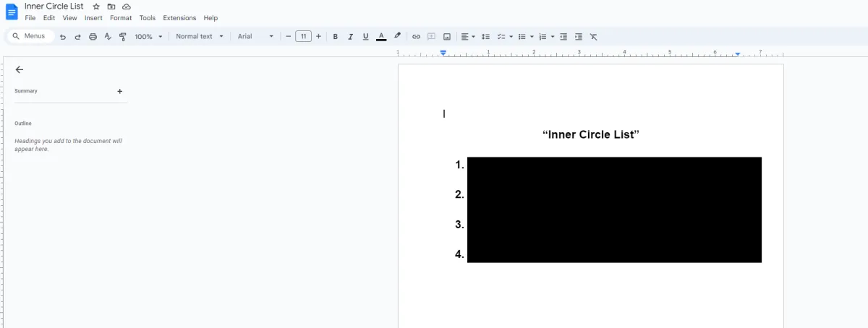Check the cloud save status icon
Screen dimensions: 868x328
(127, 7)
